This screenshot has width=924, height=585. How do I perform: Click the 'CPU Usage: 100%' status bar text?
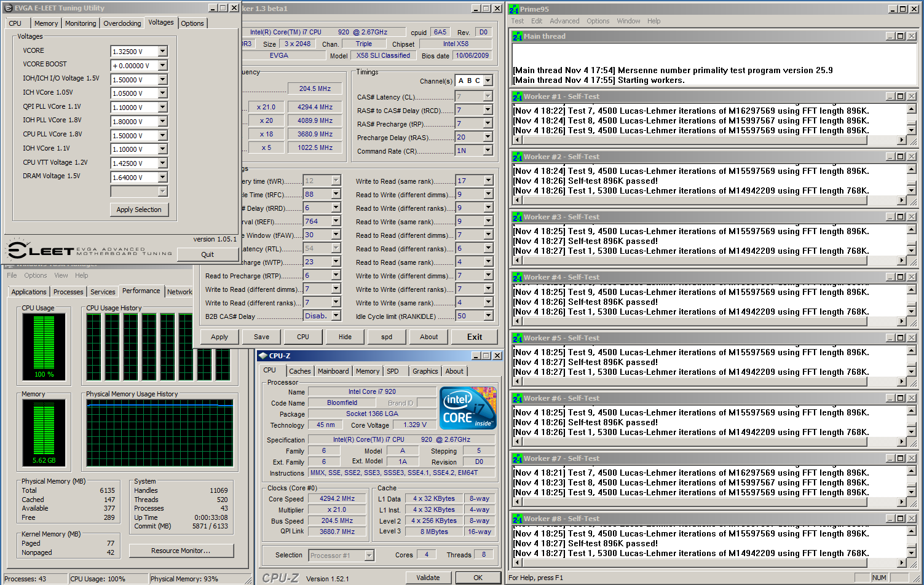coord(98,579)
